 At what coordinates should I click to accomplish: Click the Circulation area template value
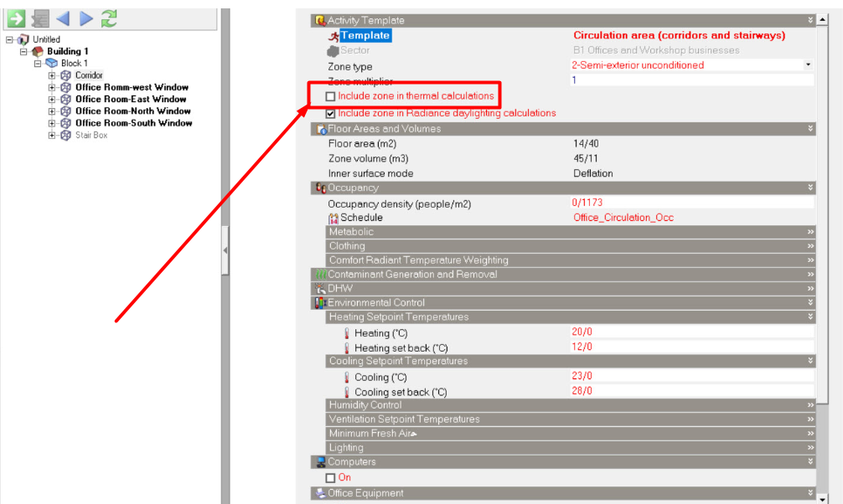[x=679, y=35]
